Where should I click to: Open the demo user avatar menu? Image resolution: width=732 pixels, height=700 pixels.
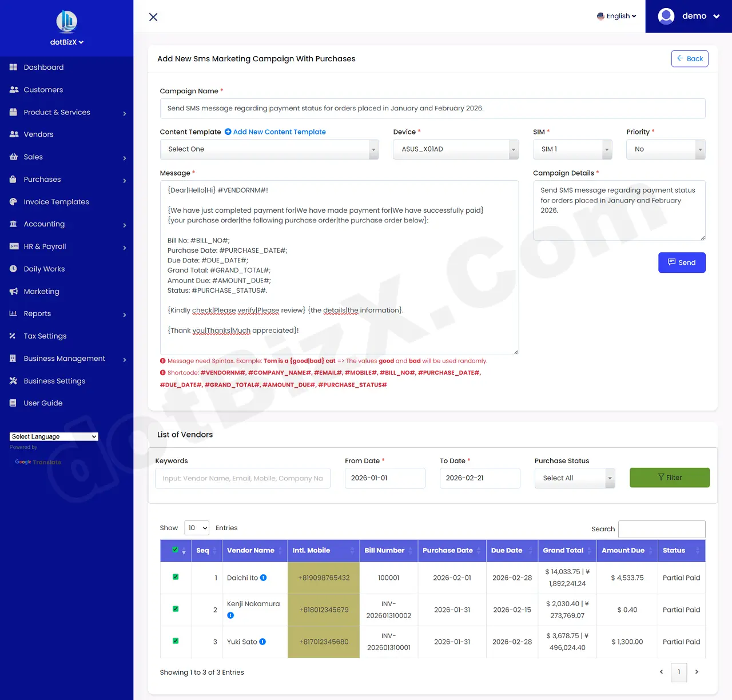(x=666, y=16)
